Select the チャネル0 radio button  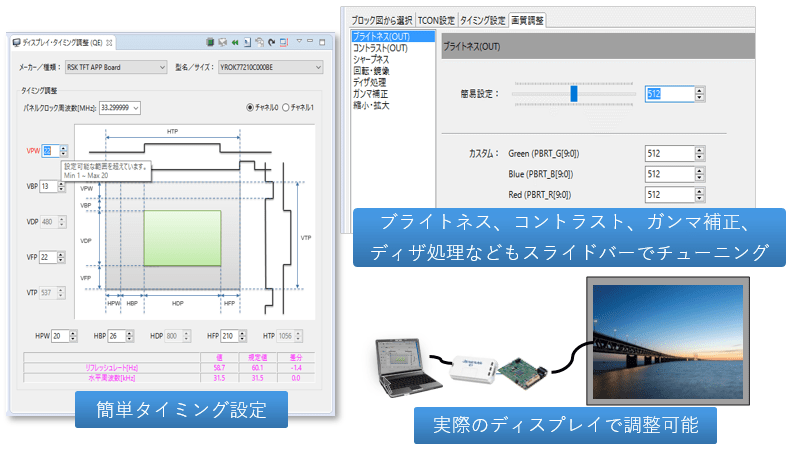pos(250,108)
